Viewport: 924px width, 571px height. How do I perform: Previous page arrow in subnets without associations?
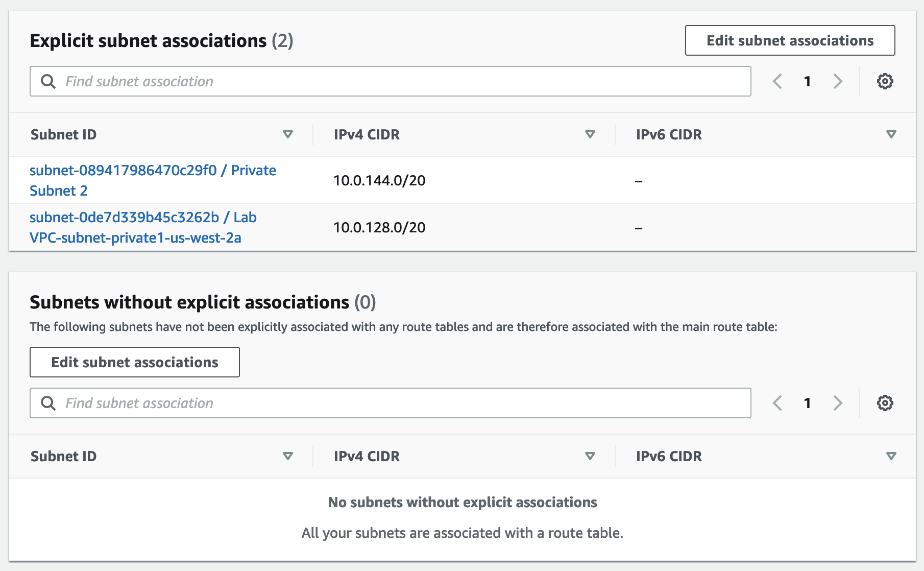pos(777,403)
